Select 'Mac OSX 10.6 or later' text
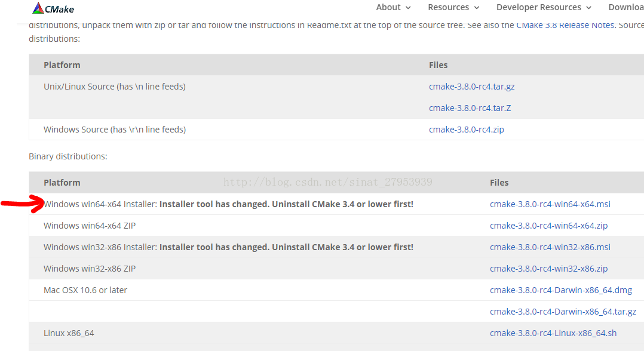Viewport: 644px width, 351px height. 85,290
